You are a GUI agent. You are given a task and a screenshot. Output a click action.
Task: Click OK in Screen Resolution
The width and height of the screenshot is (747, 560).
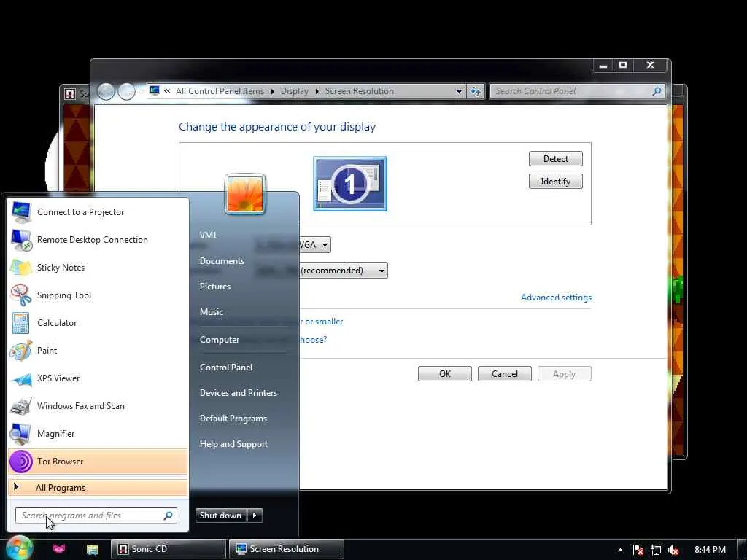click(445, 374)
